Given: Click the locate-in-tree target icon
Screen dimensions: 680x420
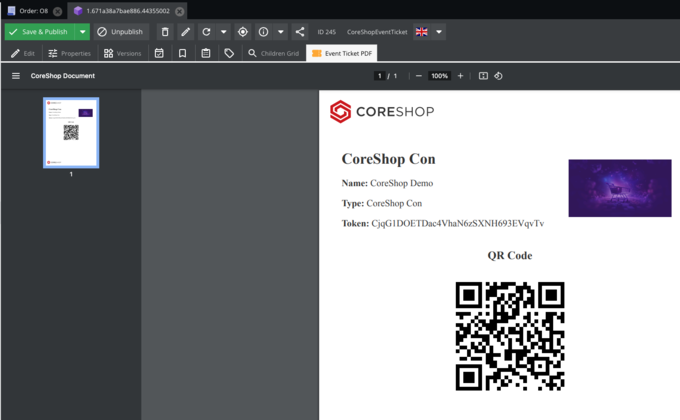Looking at the screenshot, I should 243,32.
